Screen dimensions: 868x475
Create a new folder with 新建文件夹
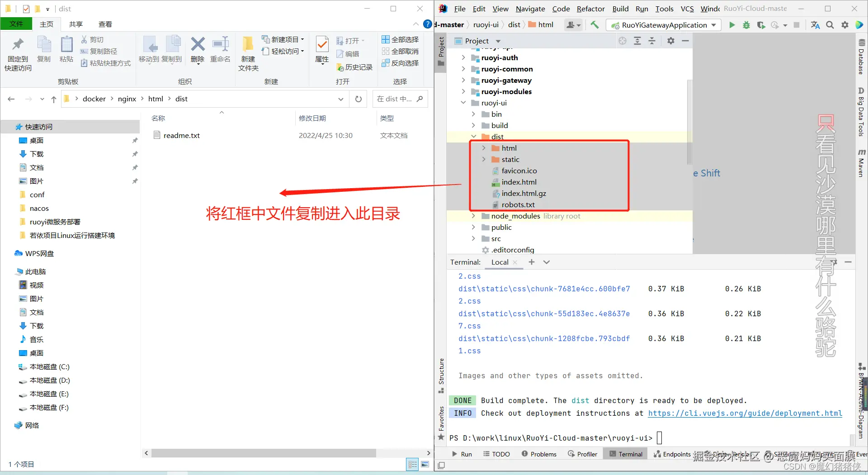[248, 54]
